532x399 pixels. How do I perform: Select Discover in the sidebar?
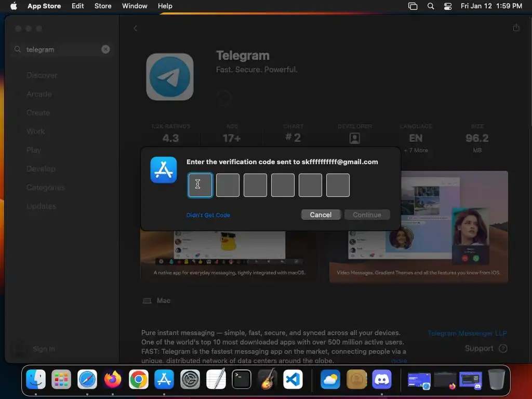click(42, 75)
